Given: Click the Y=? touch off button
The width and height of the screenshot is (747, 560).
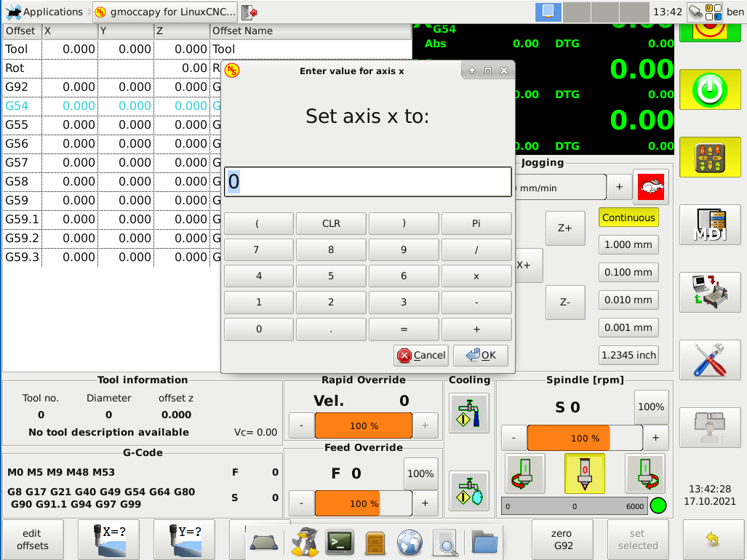Looking at the screenshot, I should tap(184, 540).
